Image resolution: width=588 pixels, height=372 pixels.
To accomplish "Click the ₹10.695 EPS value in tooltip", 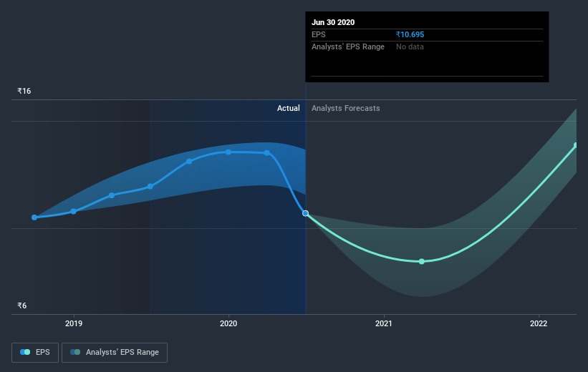I will 410,34.
